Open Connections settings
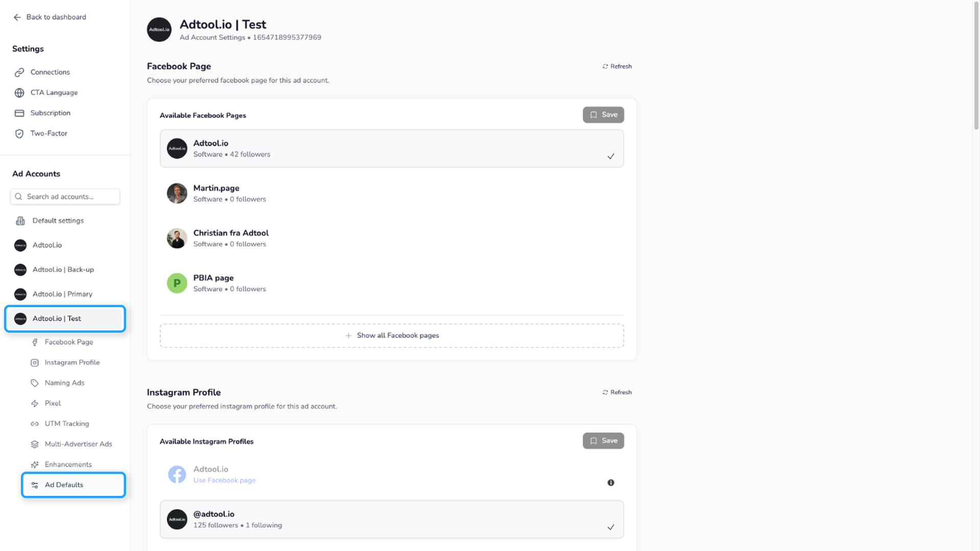980x551 pixels. pyautogui.click(x=50, y=72)
